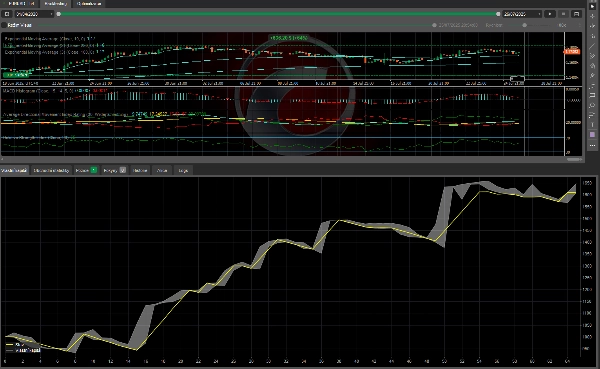This screenshot has width=600, height=369.
Task: Open the second bottom tab for trade statistics
Action: [x=51, y=170]
